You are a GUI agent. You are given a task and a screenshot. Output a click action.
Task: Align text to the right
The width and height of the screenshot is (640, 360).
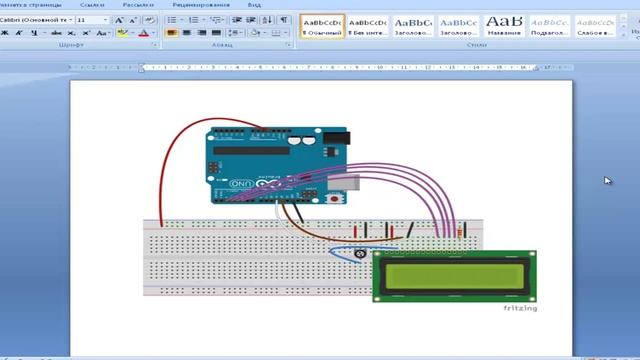click(202, 33)
